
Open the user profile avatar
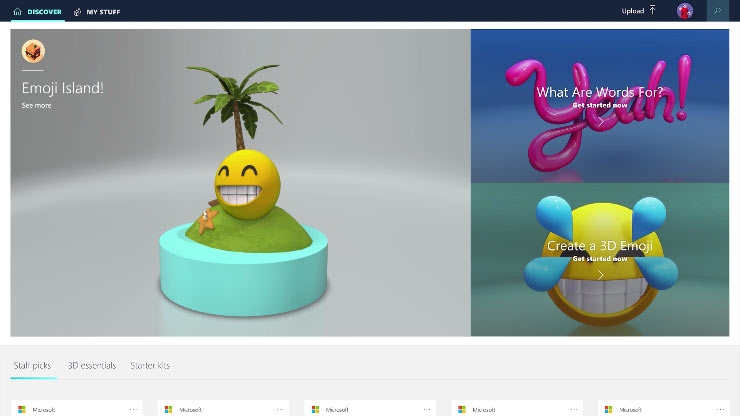tap(685, 11)
